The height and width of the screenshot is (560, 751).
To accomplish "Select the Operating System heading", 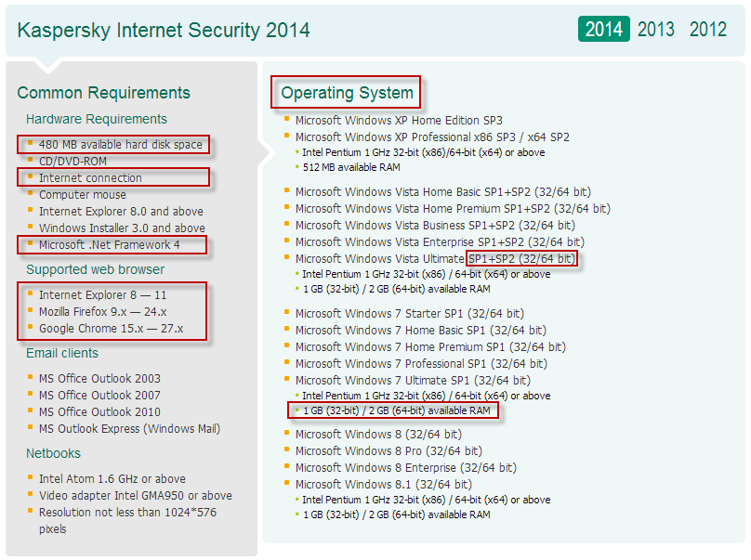I will [347, 92].
